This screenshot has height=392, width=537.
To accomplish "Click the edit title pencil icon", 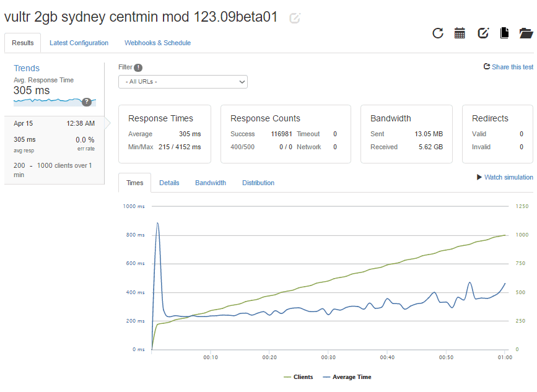I will [x=295, y=18].
